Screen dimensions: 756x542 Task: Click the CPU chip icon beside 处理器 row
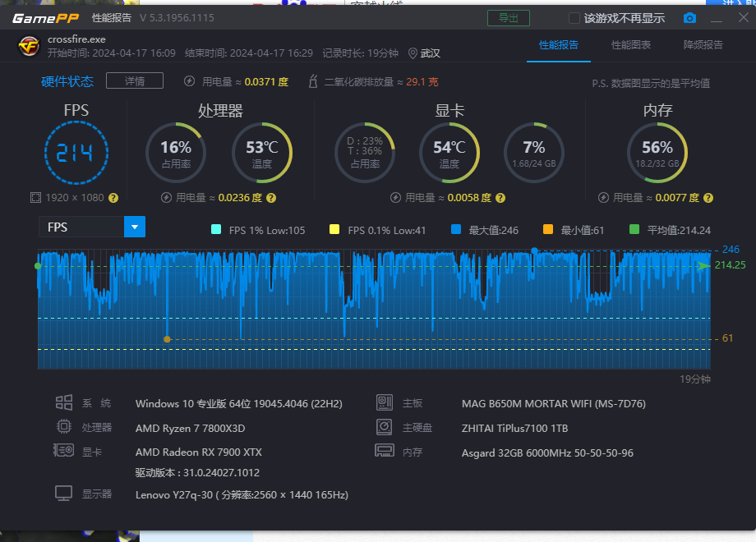tap(63, 426)
